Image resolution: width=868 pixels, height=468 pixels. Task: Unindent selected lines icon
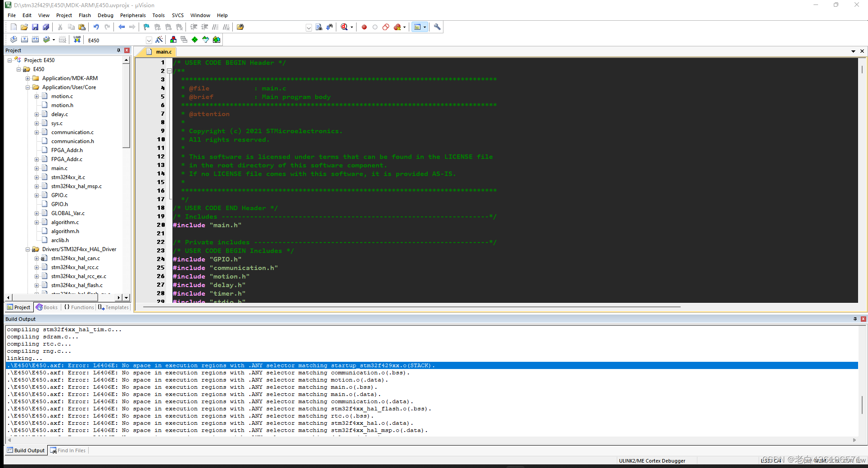click(x=205, y=27)
